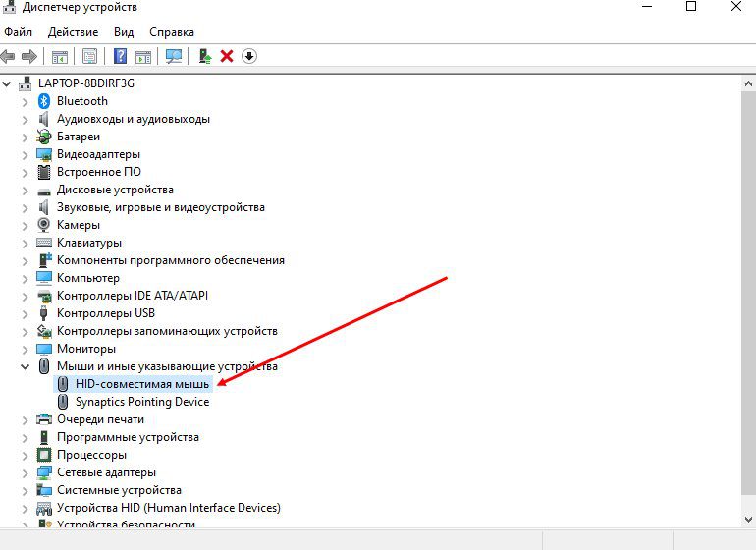Expand the Контроллеры USB category

26,314
